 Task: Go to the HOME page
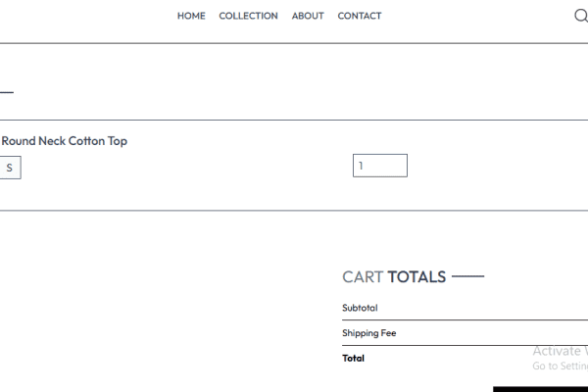click(191, 16)
